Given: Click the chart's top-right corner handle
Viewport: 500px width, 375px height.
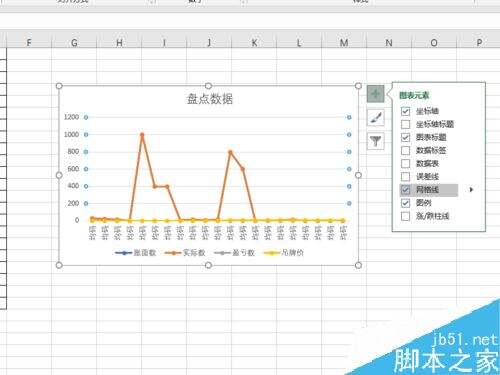Looking at the screenshot, I should tap(358, 86).
